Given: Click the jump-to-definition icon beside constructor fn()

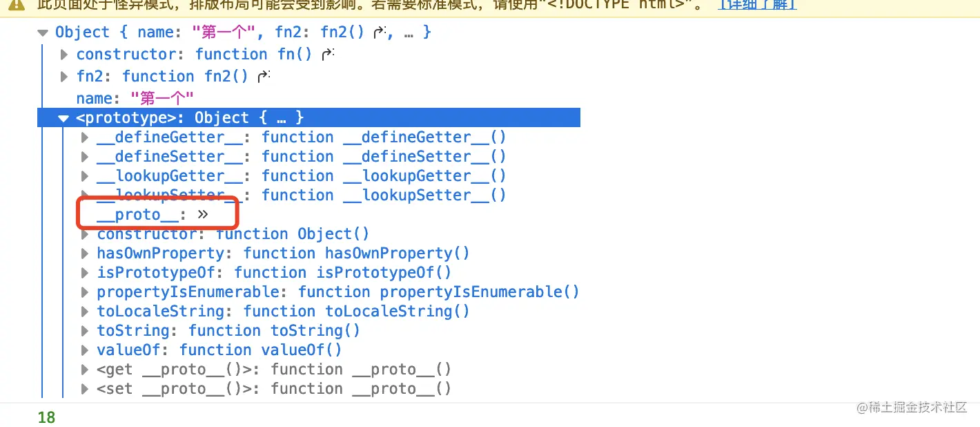Looking at the screenshot, I should click(328, 54).
